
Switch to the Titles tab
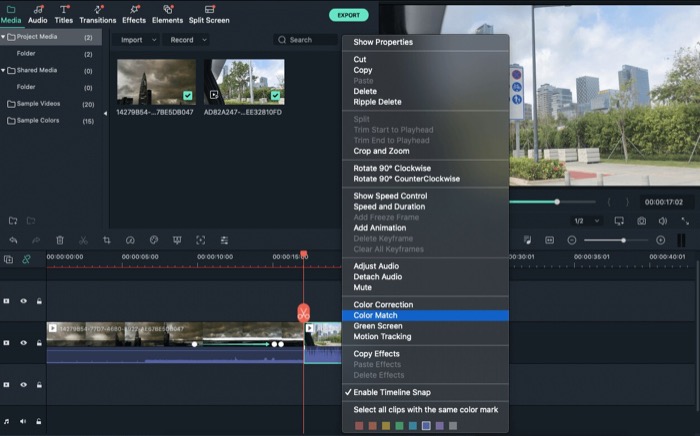click(64, 14)
